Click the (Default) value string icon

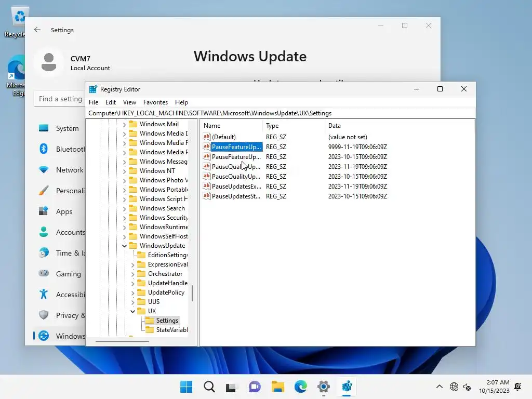click(206, 137)
